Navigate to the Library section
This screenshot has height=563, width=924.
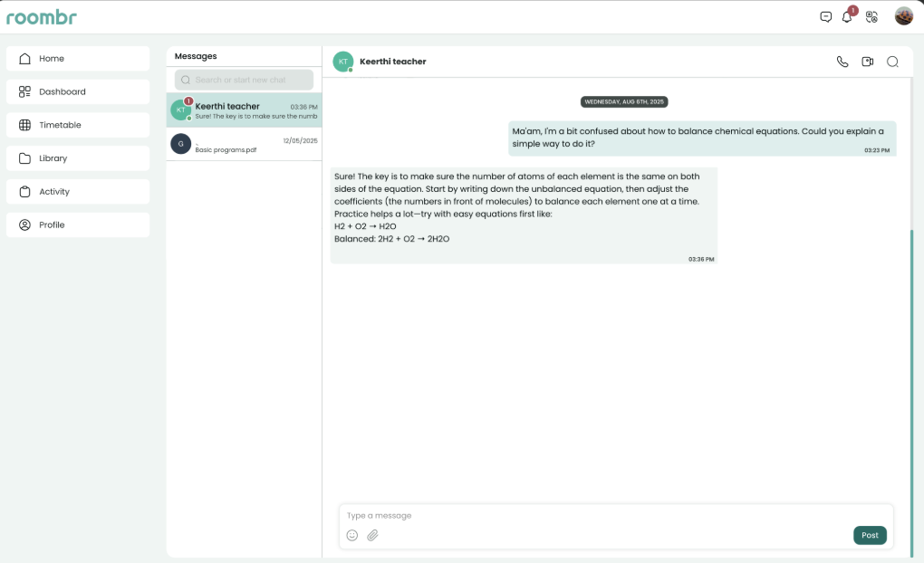[x=77, y=157]
